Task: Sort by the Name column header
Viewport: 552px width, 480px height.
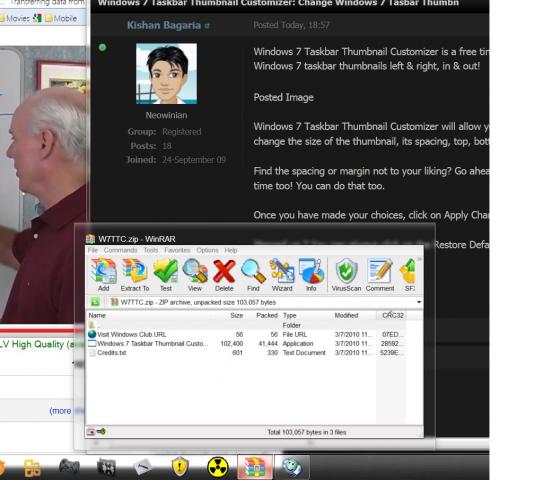Action: [97, 315]
